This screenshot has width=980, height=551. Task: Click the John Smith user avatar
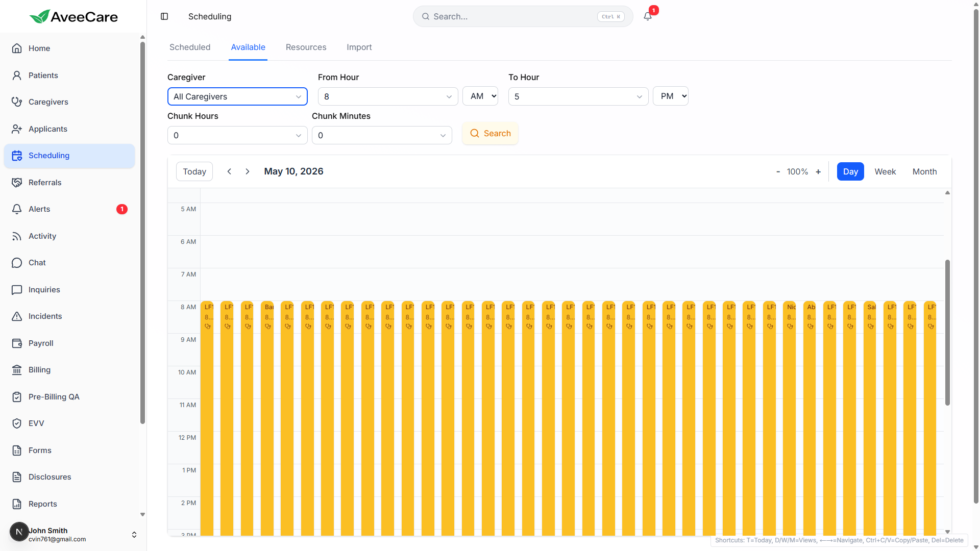(x=19, y=532)
